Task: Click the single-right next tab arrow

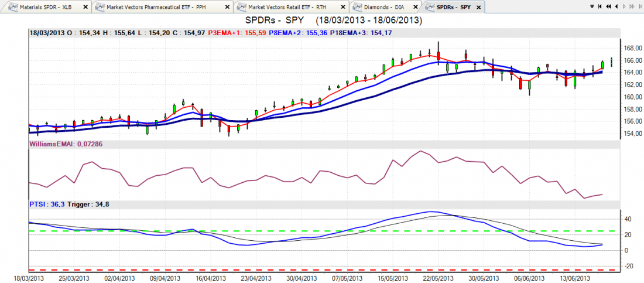Action: [624, 6]
